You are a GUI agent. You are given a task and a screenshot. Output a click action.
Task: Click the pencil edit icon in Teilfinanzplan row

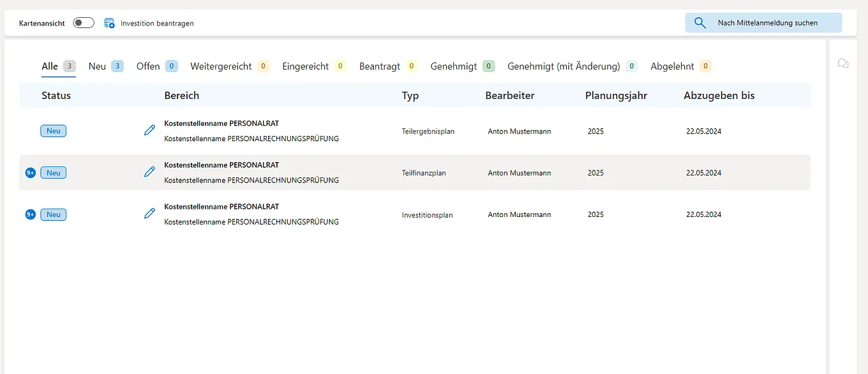pyautogui.click(x=149, y=172)
